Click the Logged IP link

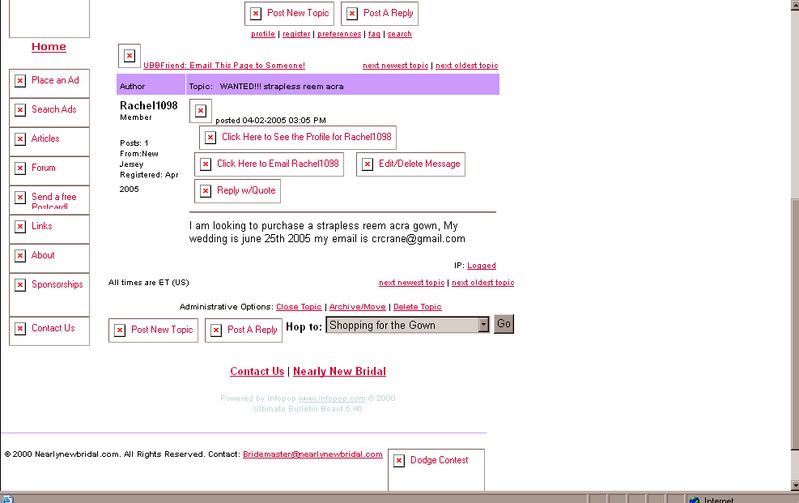point(481,266)
